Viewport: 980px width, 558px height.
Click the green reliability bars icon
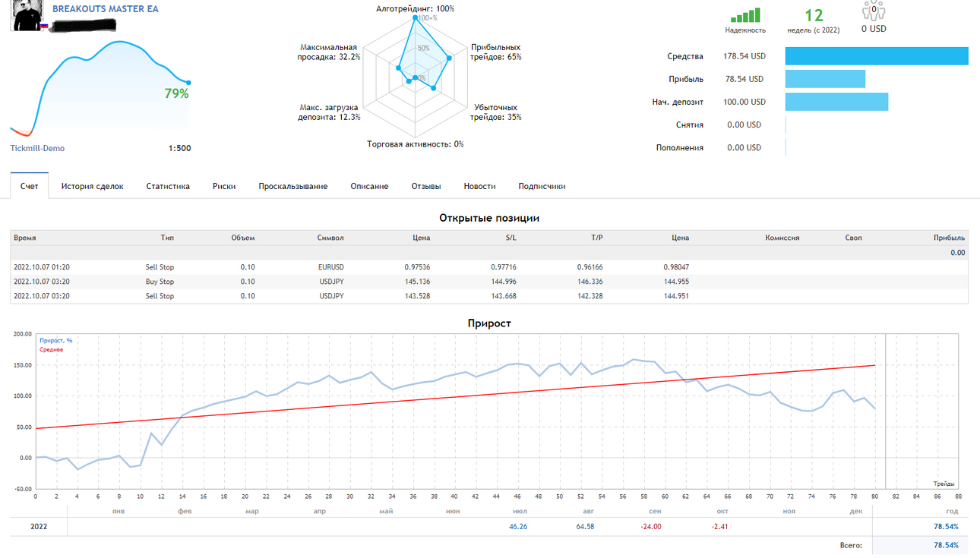click(x=745, y=15)
